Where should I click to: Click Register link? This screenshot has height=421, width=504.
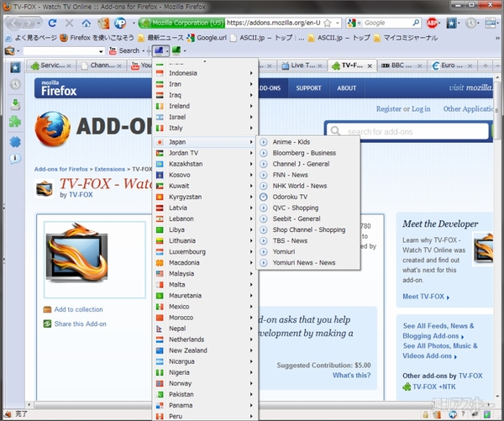pos(389,109)
